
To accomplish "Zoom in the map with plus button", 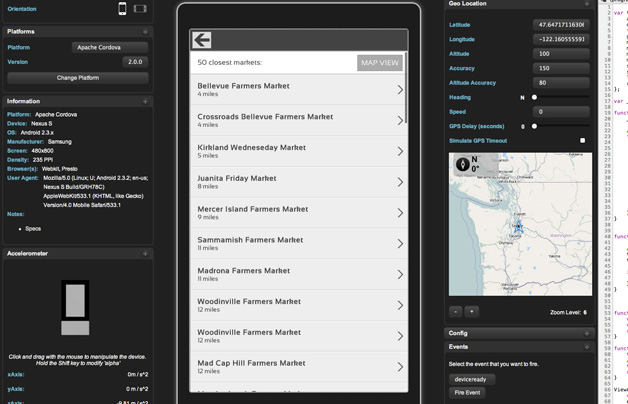I will coord(472,311).
